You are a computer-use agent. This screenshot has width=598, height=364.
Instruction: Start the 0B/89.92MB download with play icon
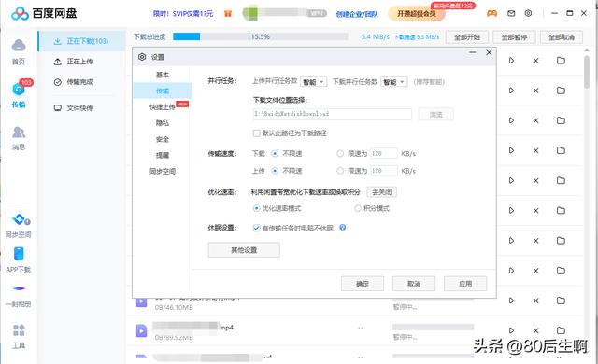511,330
